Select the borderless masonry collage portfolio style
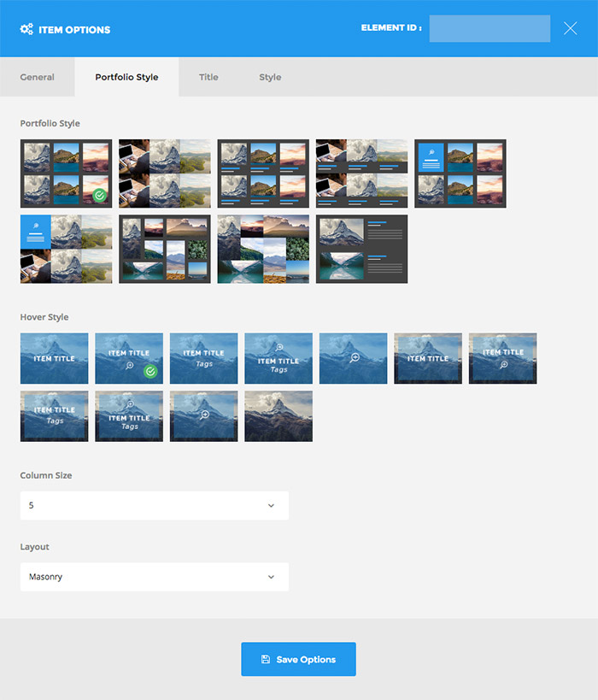598x700 pixels. [x=263, y=249]
